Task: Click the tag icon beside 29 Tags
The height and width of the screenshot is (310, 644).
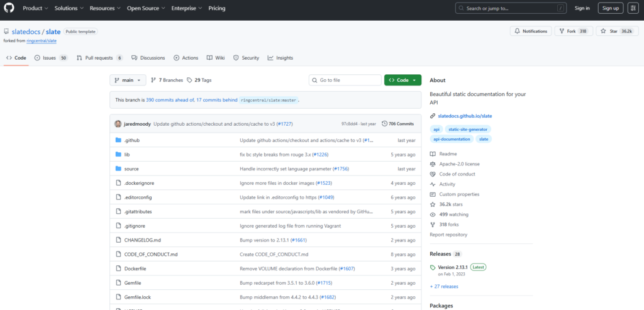Action: coord(189,80)
